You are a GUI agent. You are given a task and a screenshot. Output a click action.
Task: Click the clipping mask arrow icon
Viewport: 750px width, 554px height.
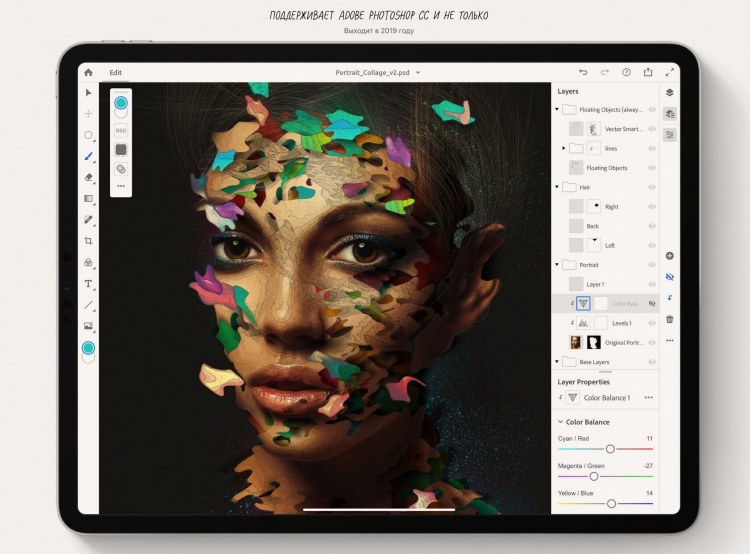[670, 298]
